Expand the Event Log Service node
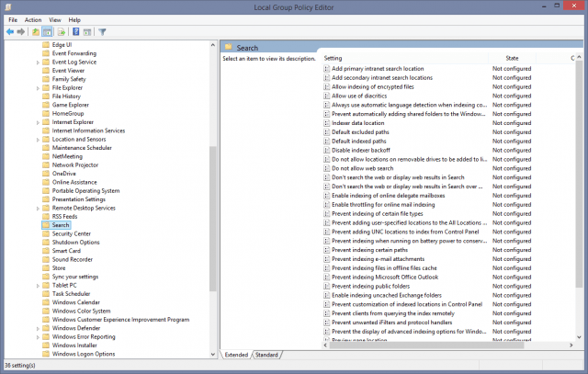Screen dimensions: 588x374 click(38, 62)
